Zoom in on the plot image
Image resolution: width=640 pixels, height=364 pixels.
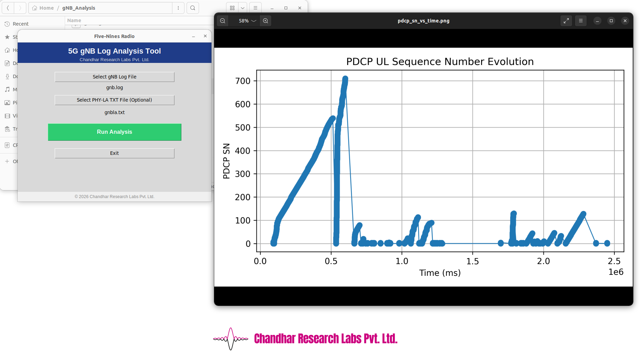(265, 21)
